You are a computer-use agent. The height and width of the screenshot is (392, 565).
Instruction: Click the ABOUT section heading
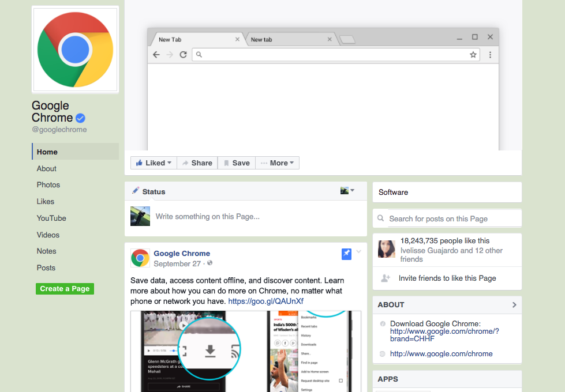pos(391,305)
